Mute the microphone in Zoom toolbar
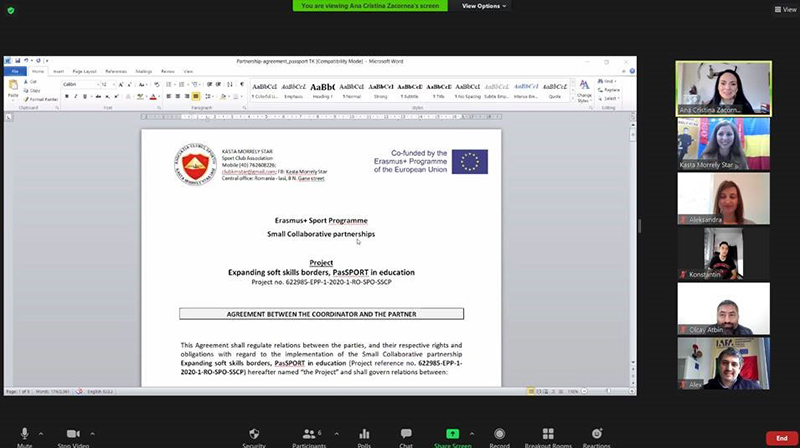This screenshot has width=800, height=448. click(x=24, y=434)
